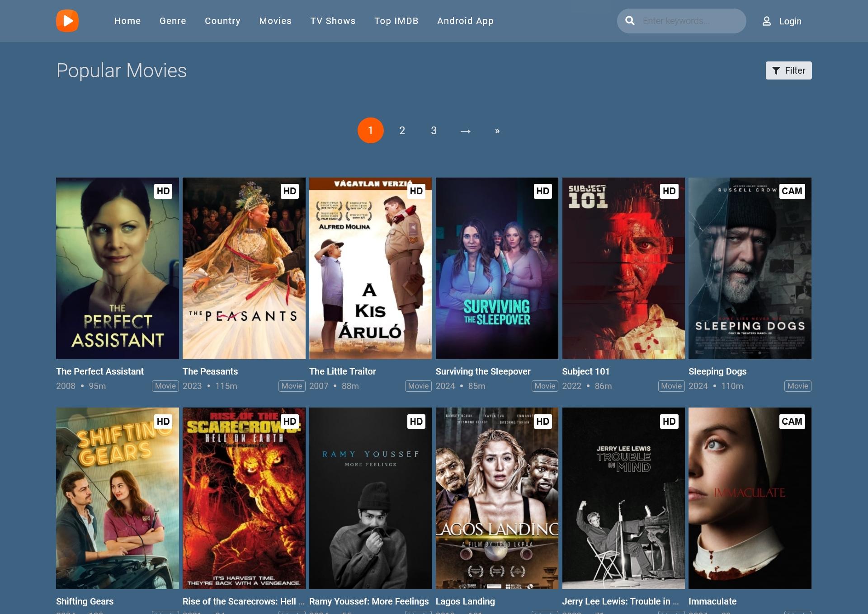Screen dimensions: 868x614
Task: Click Ramy Youssef: More Feelings title
Action: [369, 601]
